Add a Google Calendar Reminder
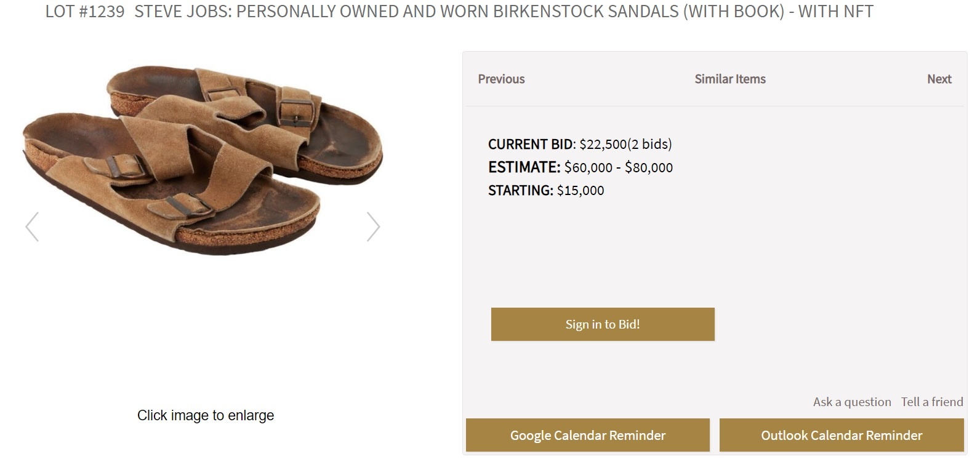980x467 pixels. click(x=587, y=435)
